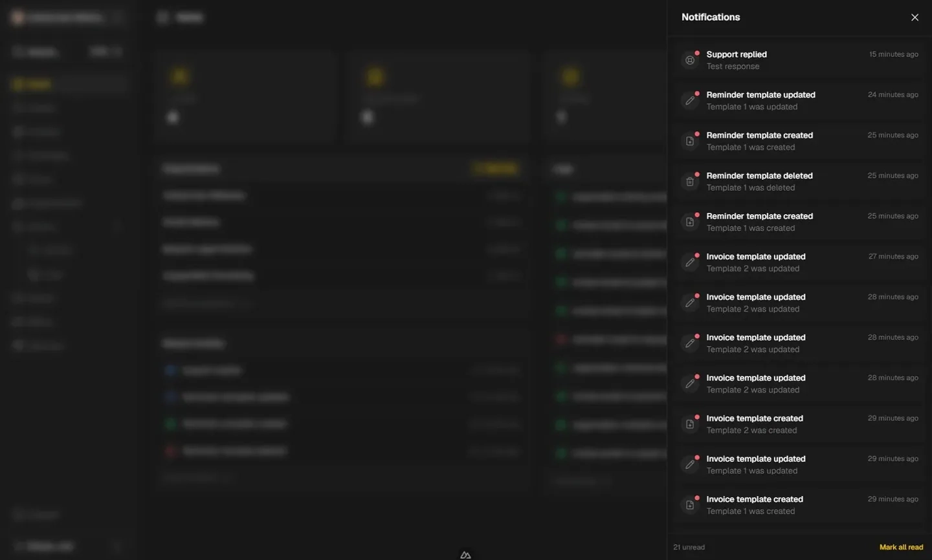
Task: Open the Nuxt DevTools icon at bottom center
Action: pos(465,555)
